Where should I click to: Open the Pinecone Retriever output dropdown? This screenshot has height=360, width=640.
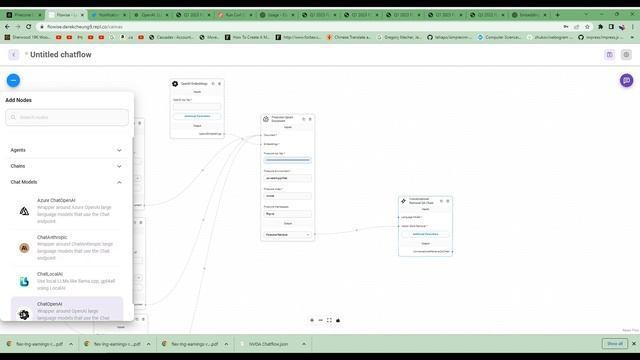pos(287,235)
